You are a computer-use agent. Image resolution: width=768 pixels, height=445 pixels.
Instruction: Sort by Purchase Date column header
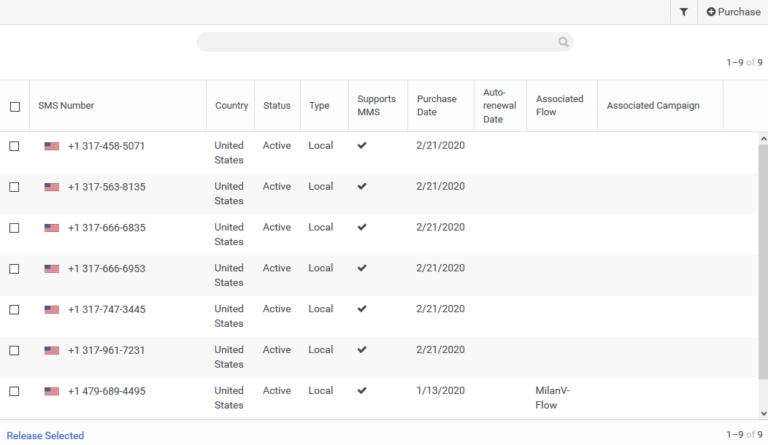[x=437, y=106]
